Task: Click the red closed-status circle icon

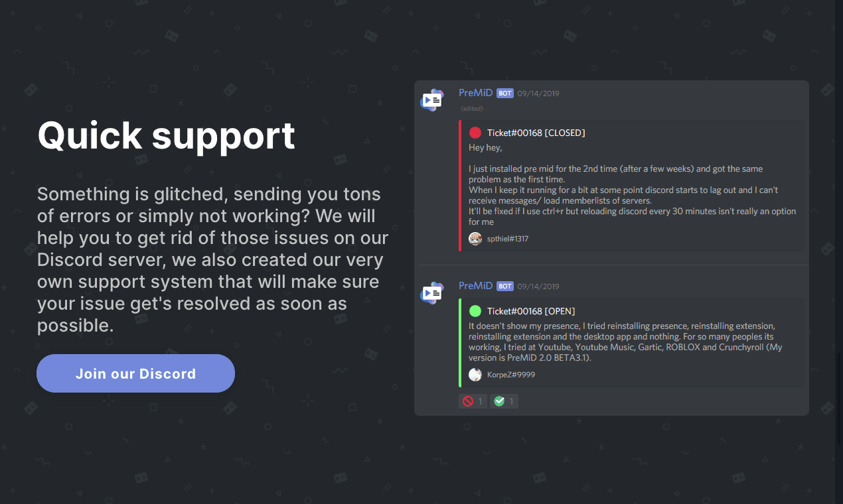Action: [x=475, y=133]
